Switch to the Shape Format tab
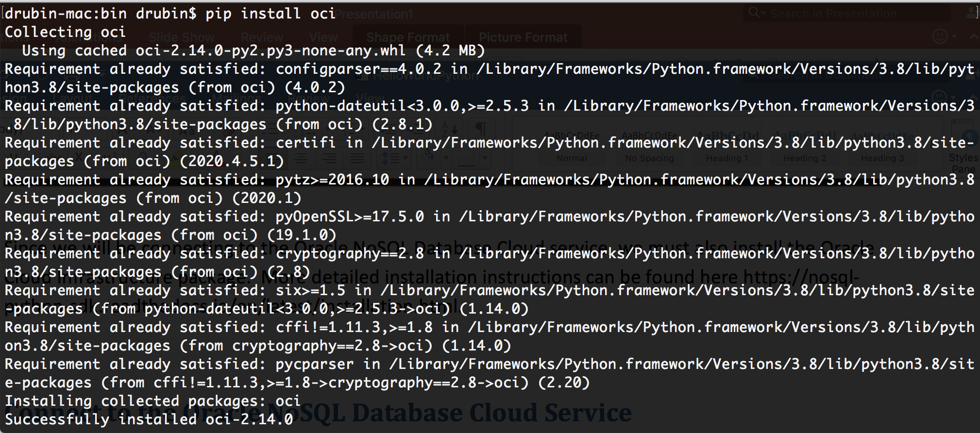980x433 pixels. click(408, 37)
